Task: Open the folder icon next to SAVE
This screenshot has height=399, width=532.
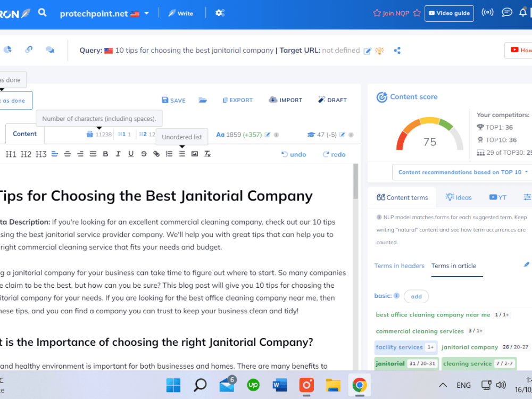Action: (x=203, y=100)
